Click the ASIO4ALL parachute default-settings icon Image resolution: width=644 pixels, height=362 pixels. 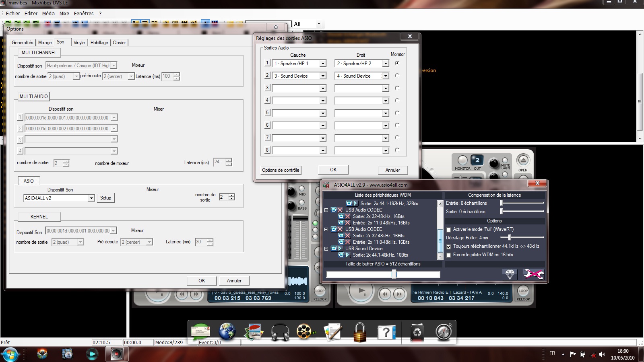(510, 274)
